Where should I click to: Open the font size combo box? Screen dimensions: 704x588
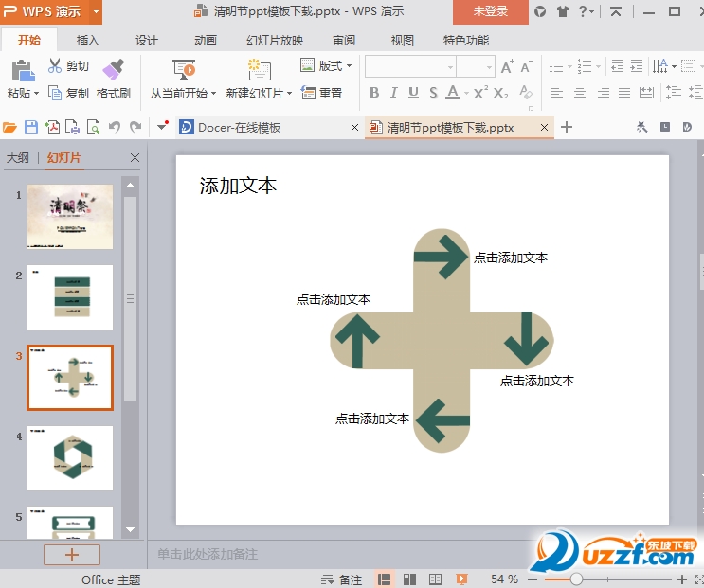476,67
